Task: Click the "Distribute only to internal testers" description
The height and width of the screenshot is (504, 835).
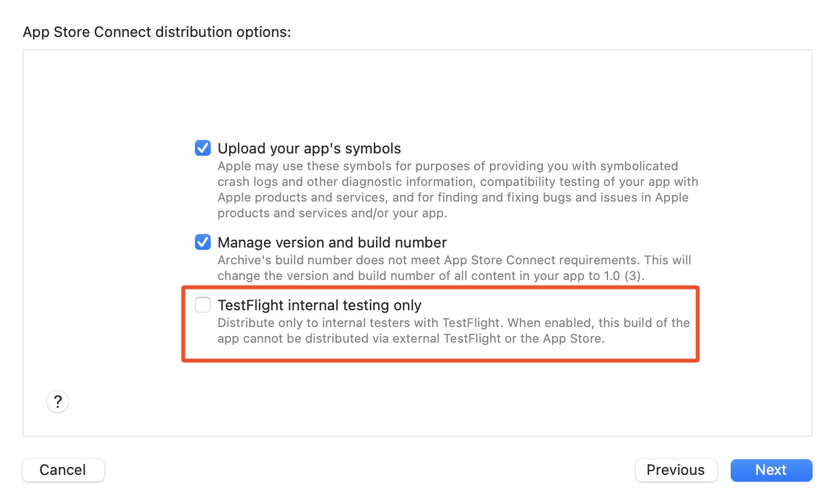Action: (454, 330)
